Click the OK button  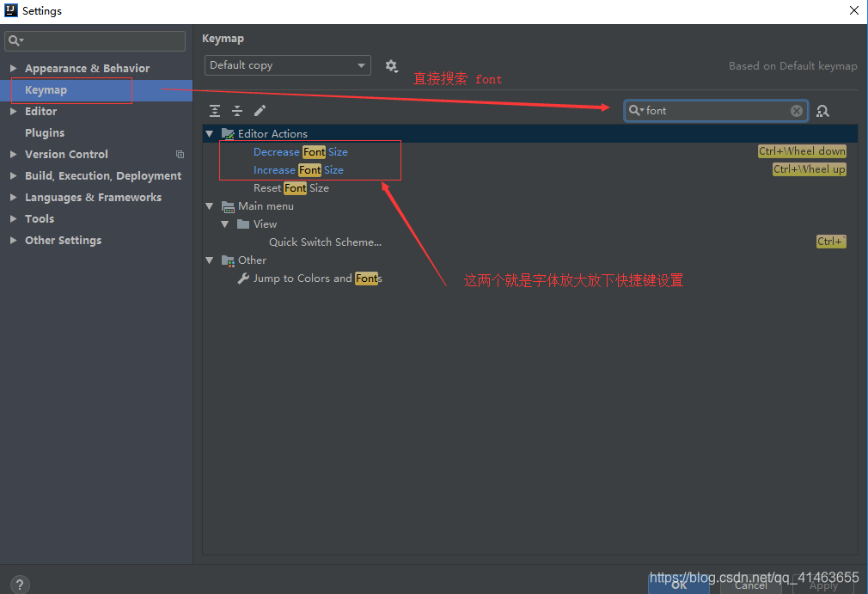click(x=679, y=585)
